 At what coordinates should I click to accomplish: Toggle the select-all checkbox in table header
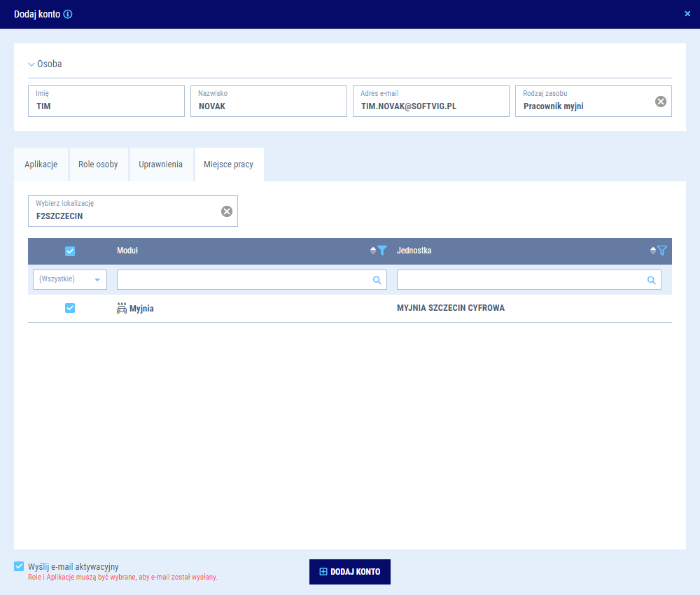click(x=70, y=251)
